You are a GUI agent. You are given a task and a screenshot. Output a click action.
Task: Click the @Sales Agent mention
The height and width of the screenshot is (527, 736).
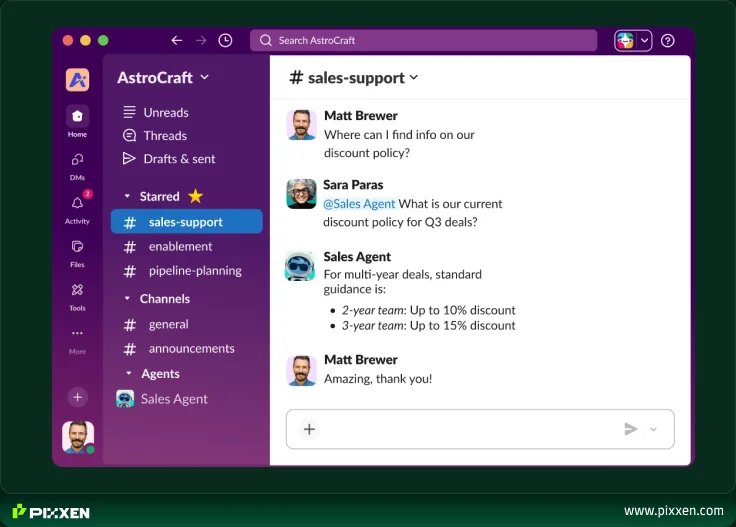[360, 204]
